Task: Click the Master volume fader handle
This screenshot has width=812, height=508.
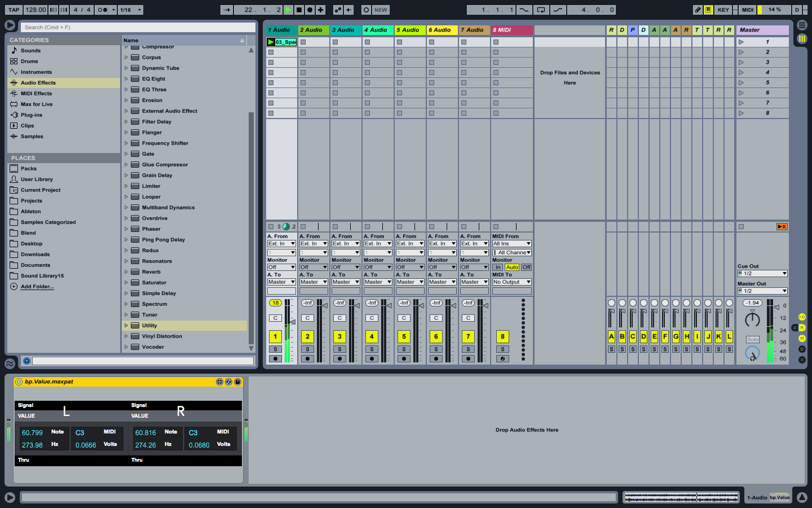Action: click(777, 306)
